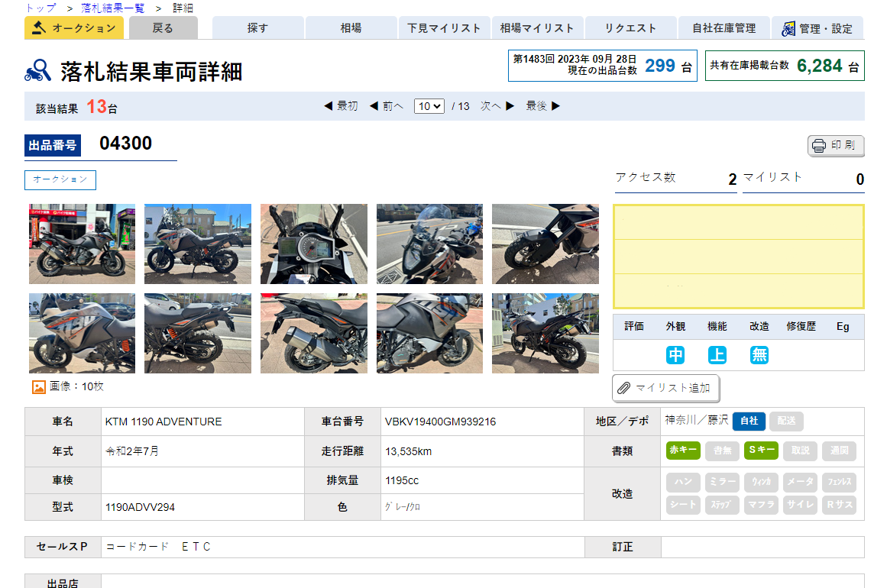This screenshot has height=588, width=887.
Task: Toggle the ミラー modification tag
Action: coord(723,483)
